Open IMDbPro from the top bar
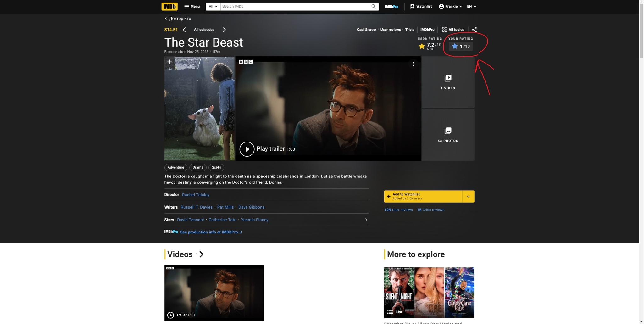 click(x=391, y=6)
